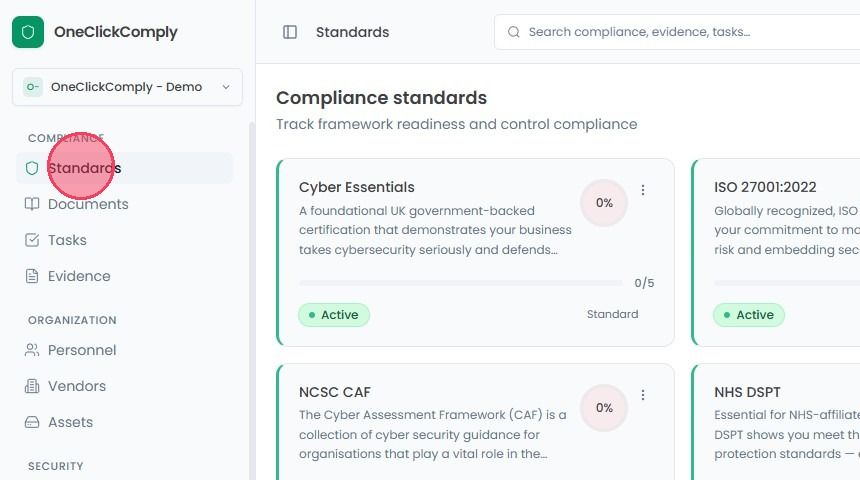
Task: Open the Documents sidebar item
Action: coord(125,204)
